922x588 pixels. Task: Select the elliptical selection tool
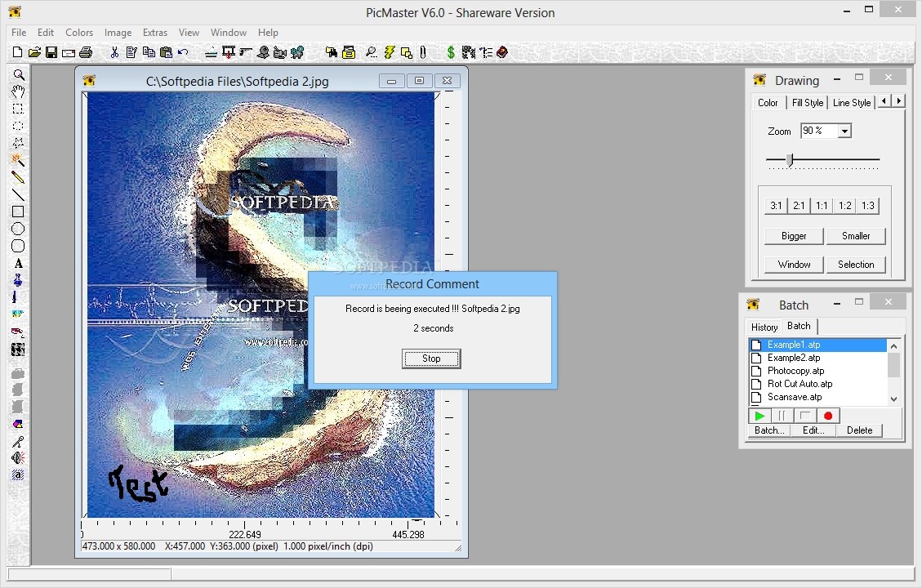click(18, 126)
